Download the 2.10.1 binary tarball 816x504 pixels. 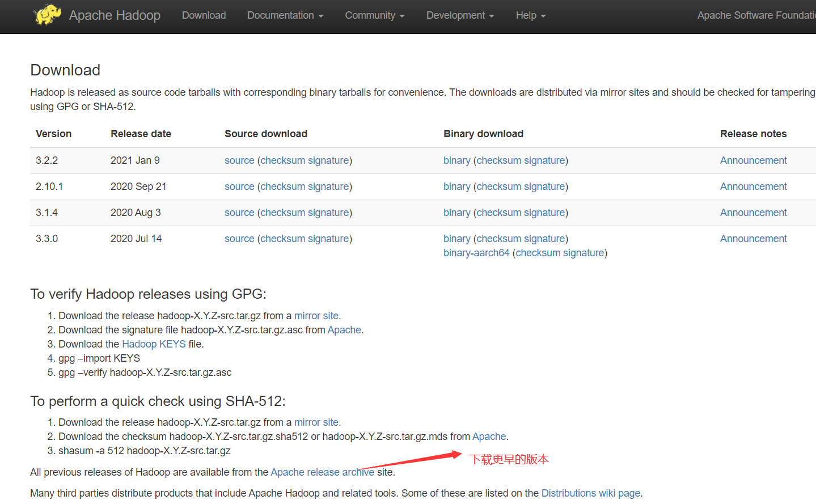tap(457, 187)
